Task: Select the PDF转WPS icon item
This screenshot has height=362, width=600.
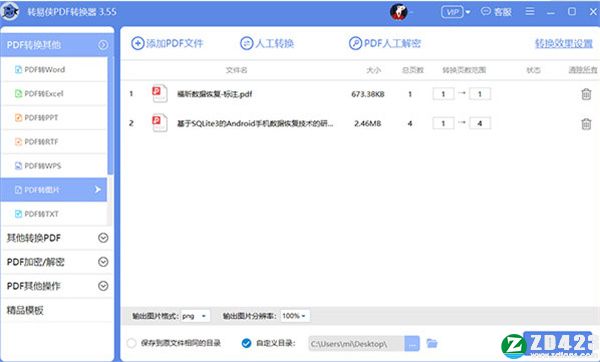Action: 18,166
